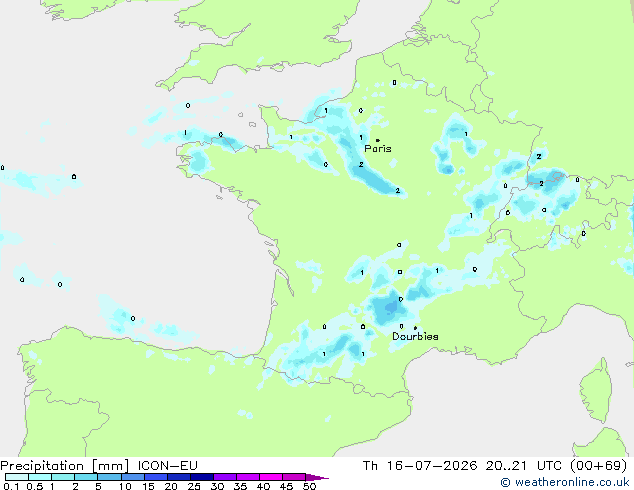Pick the 5–10 mm legend color swatch
Image resolution: width=634 pixels, height=490 pixels.
tap(110, 477)
